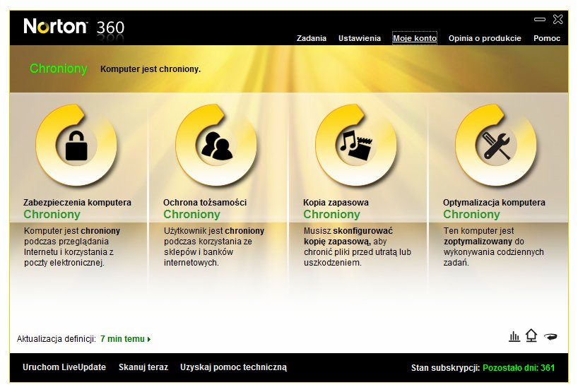Click the Norton 360 logo
The width and height of the screenshot is (578, 392).
coord(73,27)
